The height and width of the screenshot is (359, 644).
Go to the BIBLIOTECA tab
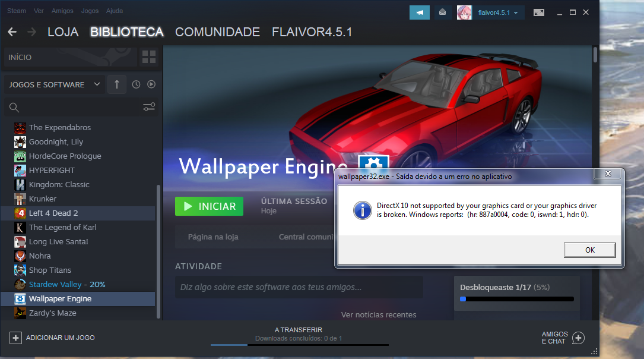pyautogui.click(x=127, y=32)
